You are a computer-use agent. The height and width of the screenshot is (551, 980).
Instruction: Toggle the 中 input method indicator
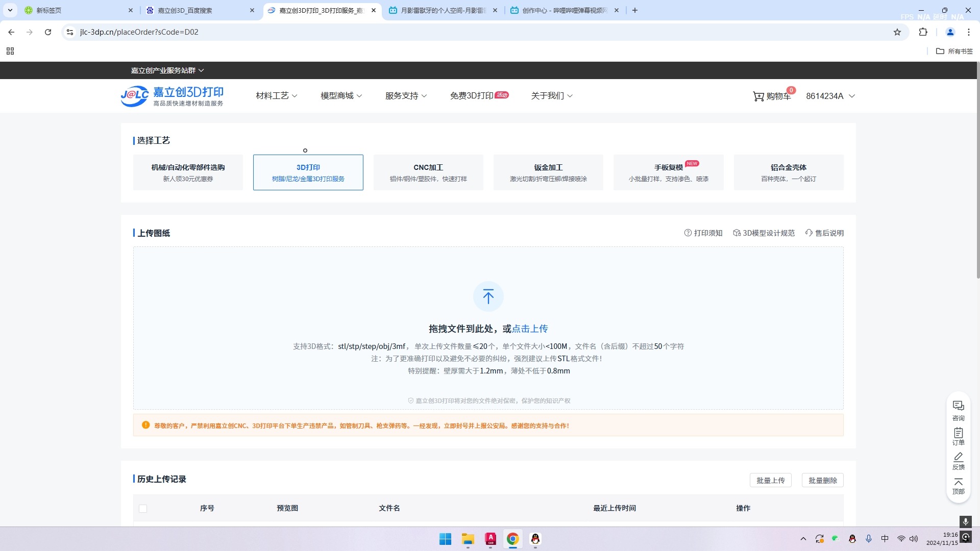tap(885, 539)
